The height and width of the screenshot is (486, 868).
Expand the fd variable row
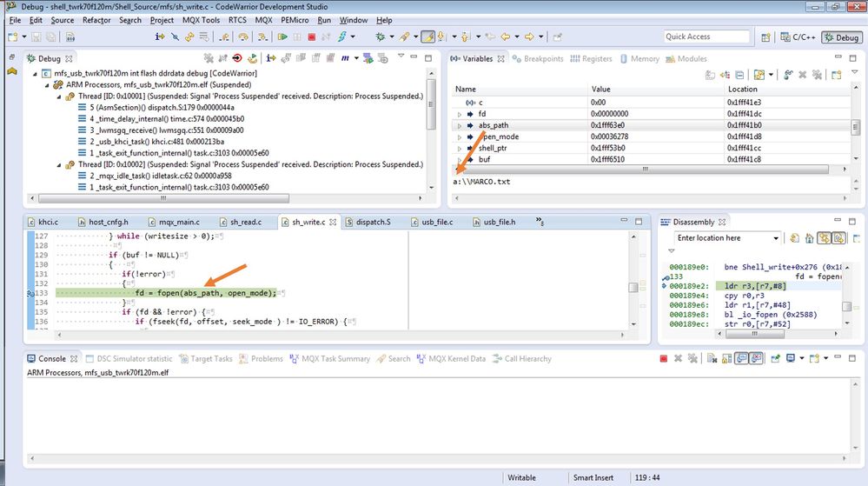(x=460, y=114)
